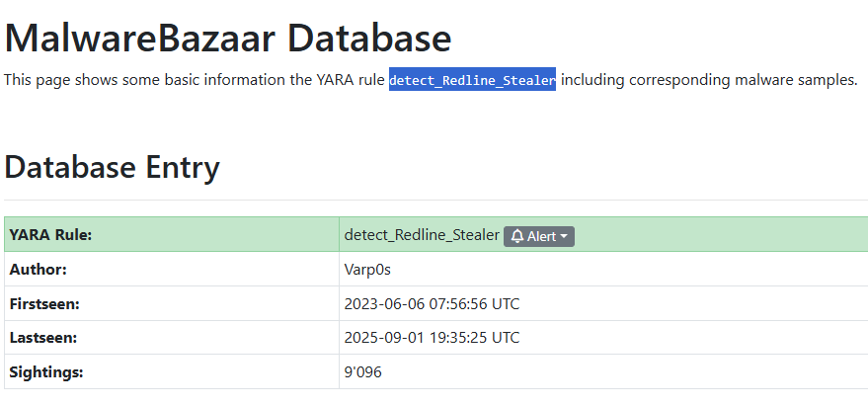
Task: Click the caret arrow on the Alert button
Action: click(x=564, y=236)
